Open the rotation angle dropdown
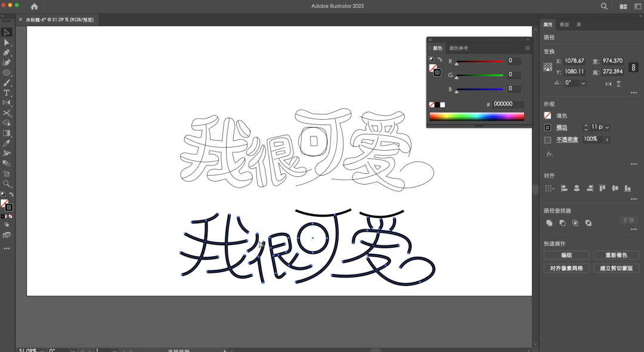This screenshot has height=352, width=644. pyautogui.click(x=583, y=83)
